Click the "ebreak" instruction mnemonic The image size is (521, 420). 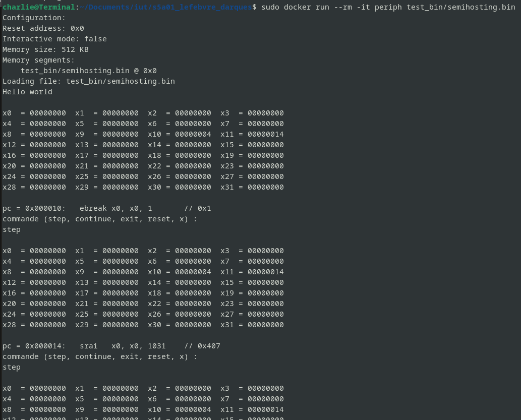pyautogui.click(x=93, y=208)
